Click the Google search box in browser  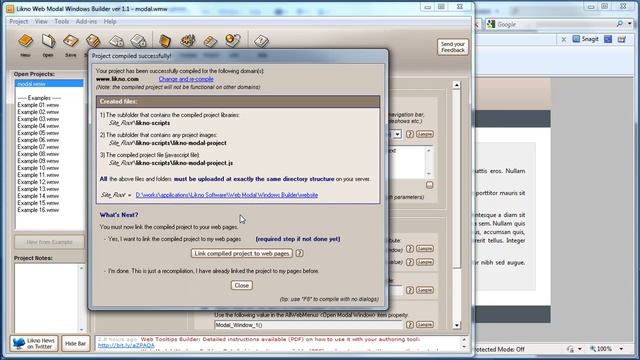click(x=556, y=24)
